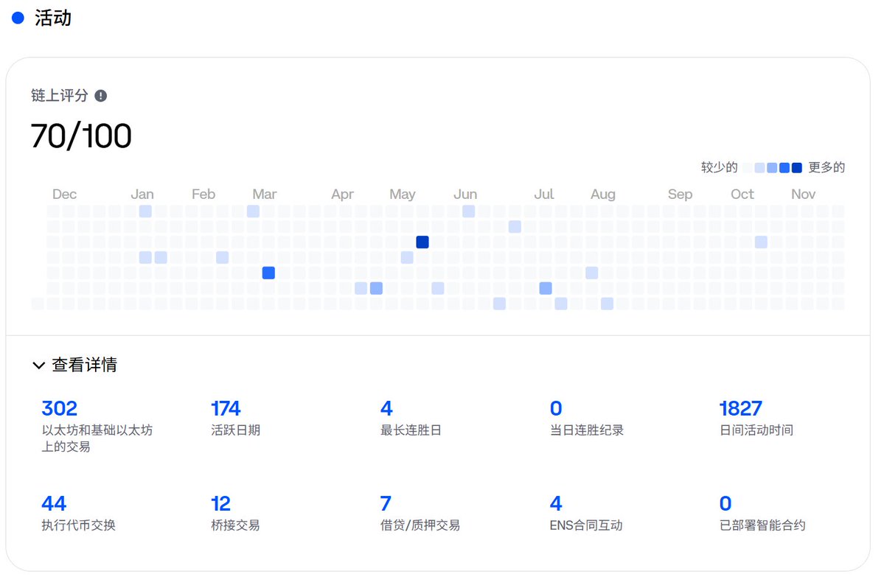Viewport: 884px width, 588px height.
Task: Click the 174 活跃日期 stat value
Action: click(x=225, y=408)
